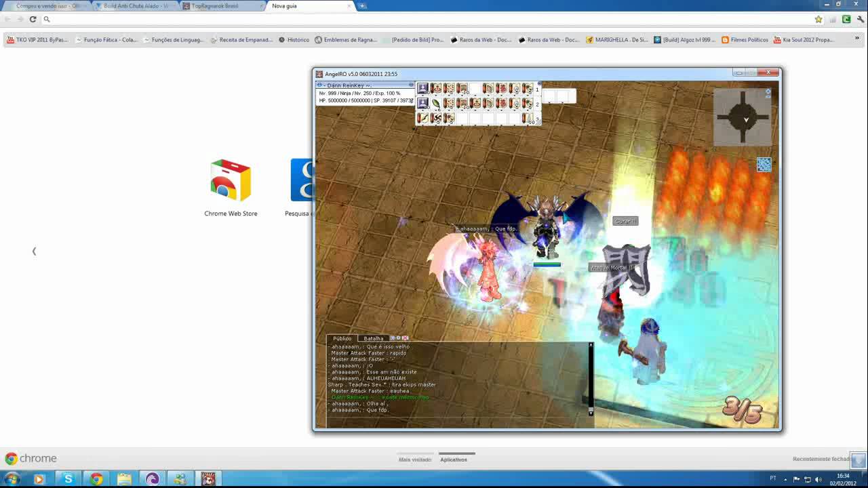The width and height of the screenshot is (868, 488).
Task: Open the Kia Soul 2012 Propa bookmark
Action: coord(804,40)
